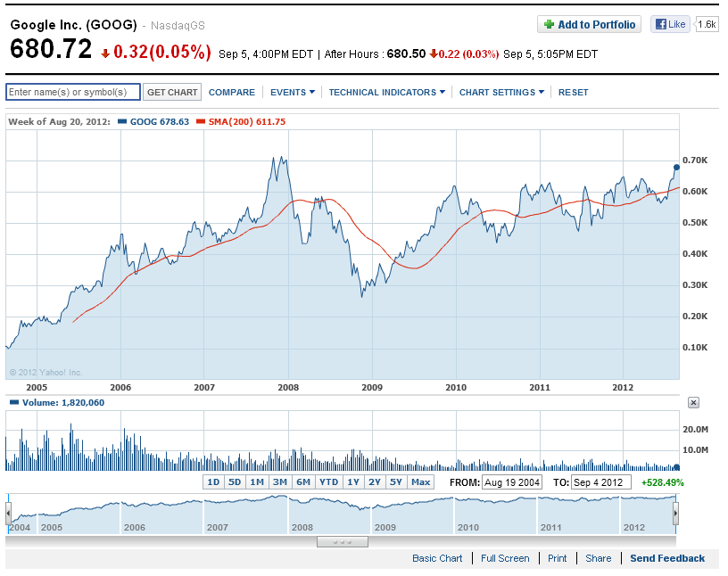Viewport: 728px width, 576px height.
Task: Expand the TECHNICAL INDICATORS dropdown
Action: tap(387, 93)
